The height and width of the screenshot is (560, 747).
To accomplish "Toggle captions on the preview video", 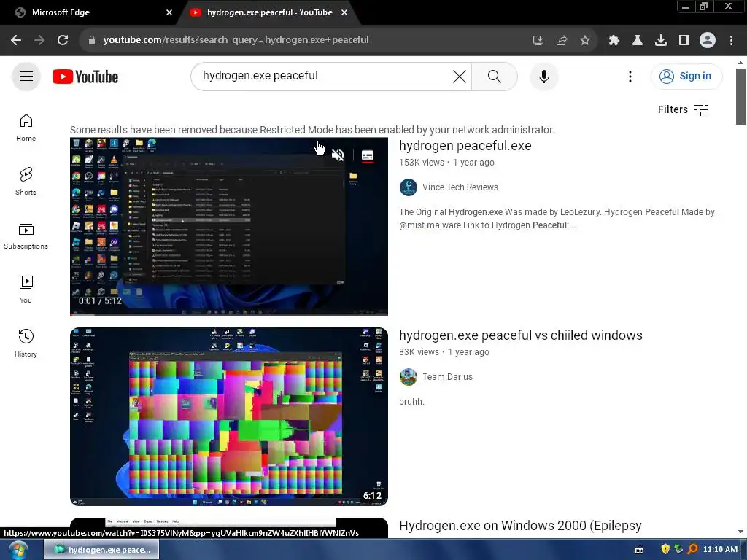I will pos(368,156).
